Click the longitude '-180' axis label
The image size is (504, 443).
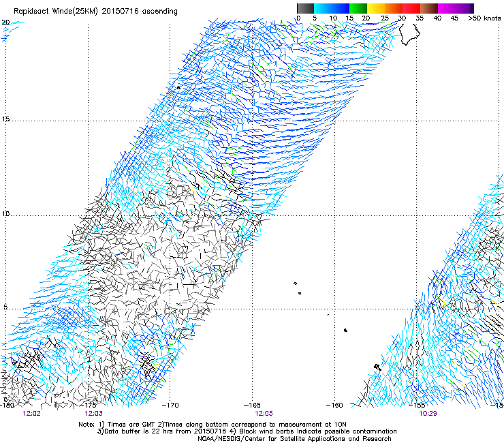(6, 405)
